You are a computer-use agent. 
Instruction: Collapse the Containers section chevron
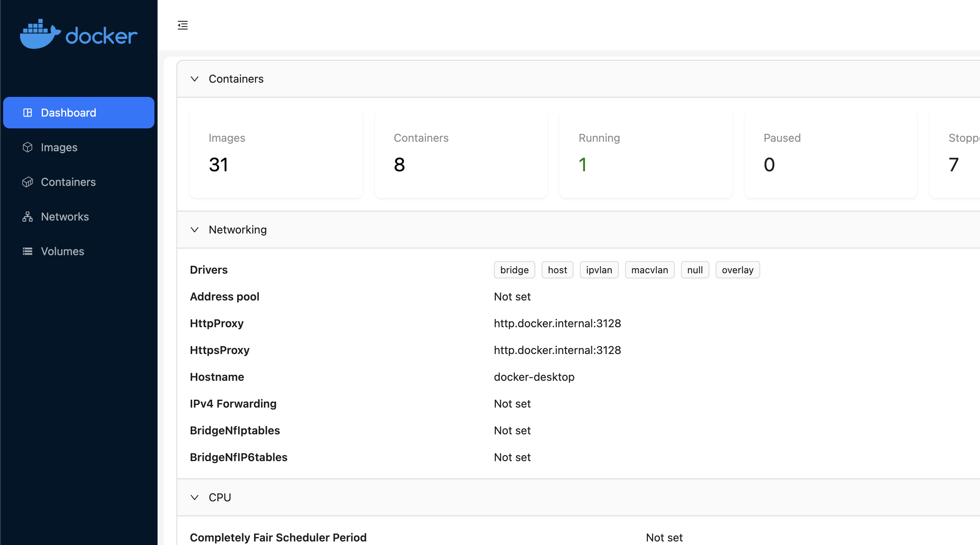[x=195, y=79]
